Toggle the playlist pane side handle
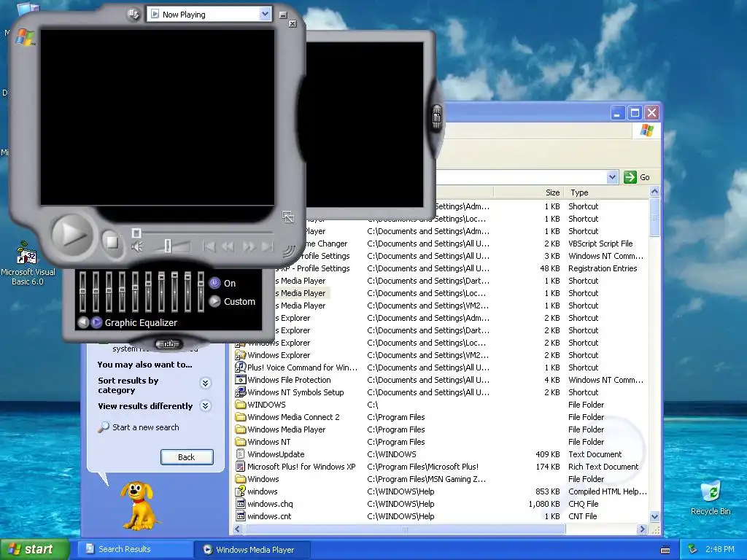747x560 pixels. (436, 117)
